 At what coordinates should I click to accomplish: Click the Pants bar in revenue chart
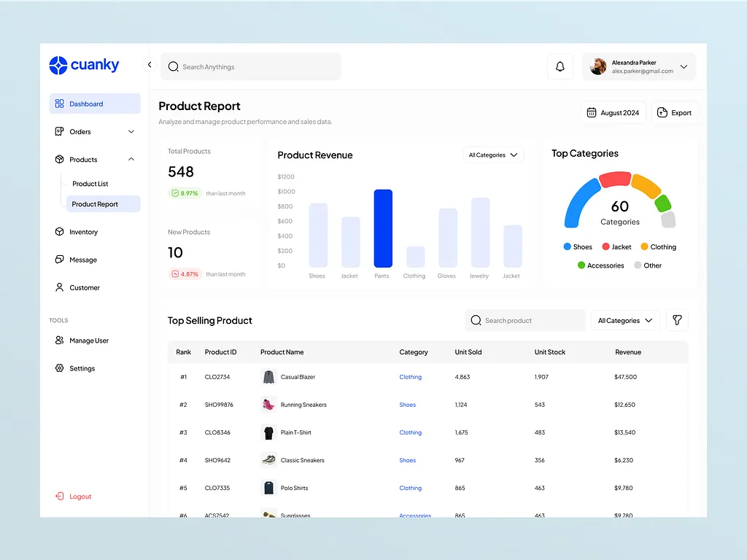coord(383,229)
